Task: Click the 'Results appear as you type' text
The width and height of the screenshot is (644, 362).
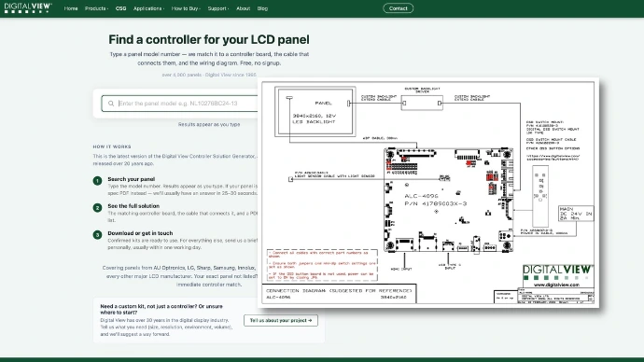Action: [x=209, y=124]
